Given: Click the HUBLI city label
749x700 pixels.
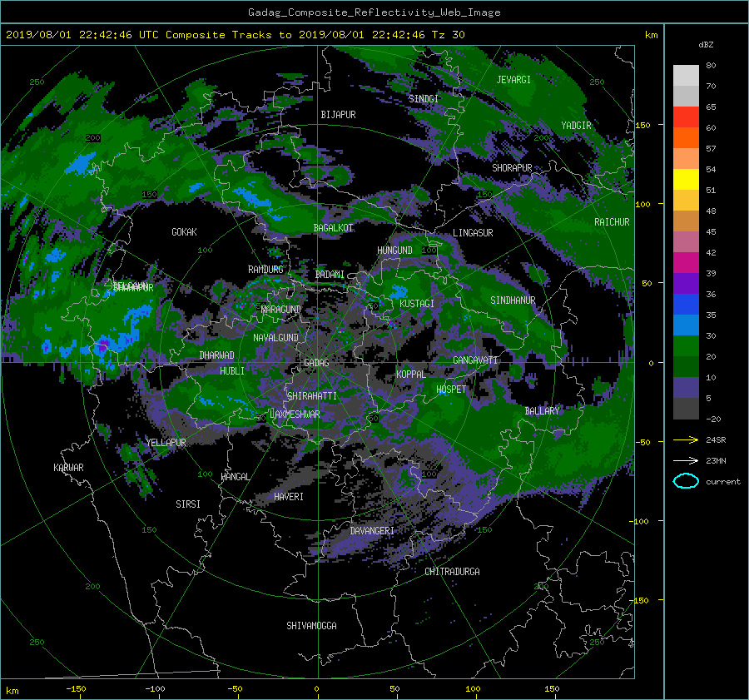Looking at the screenshot, I should coord(232,371).
